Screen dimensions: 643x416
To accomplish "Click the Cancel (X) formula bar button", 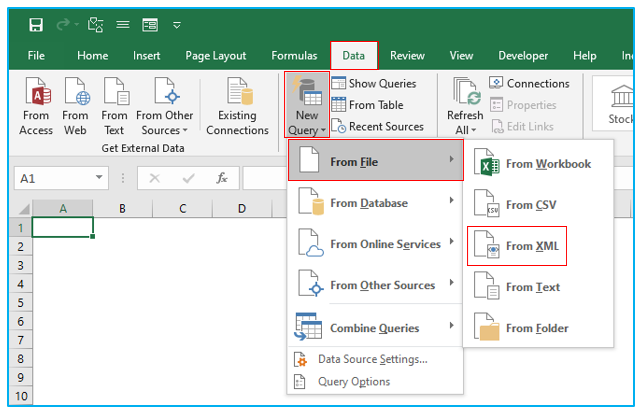I will tap(155, 178).
